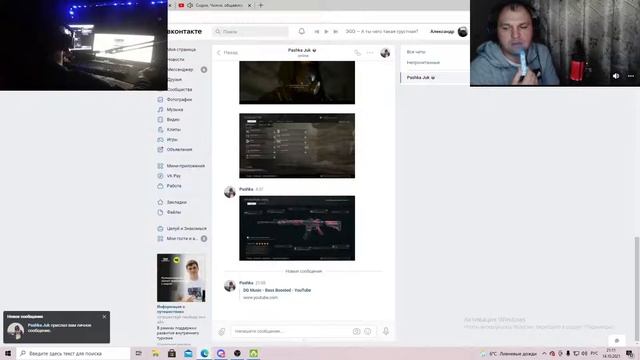Screen dimensions: 640x360
Task: Click the VK Pay sidebar icon
Action: pos(160,176)
